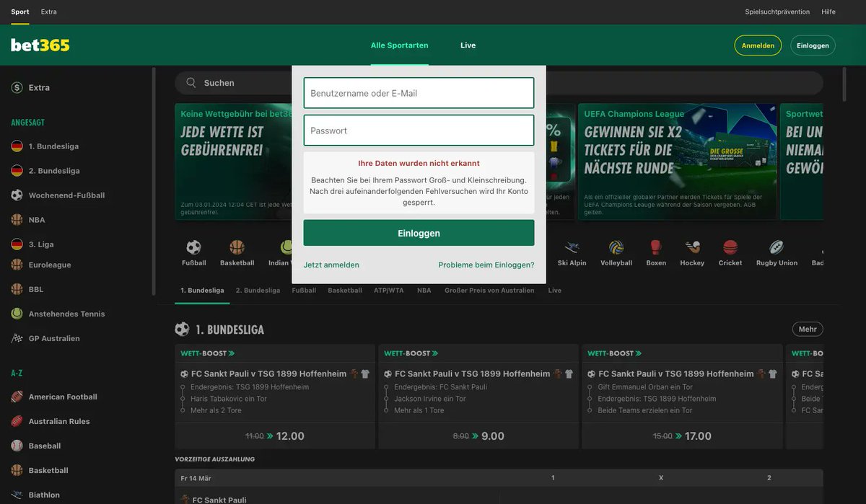Open the Biathlon sidebar entry

44,495
